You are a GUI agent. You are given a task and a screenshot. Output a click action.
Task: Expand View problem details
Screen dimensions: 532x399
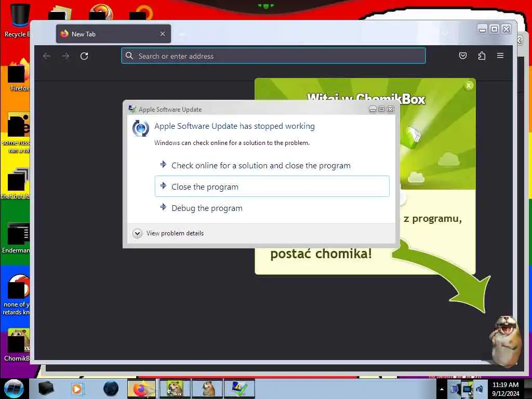168,233
